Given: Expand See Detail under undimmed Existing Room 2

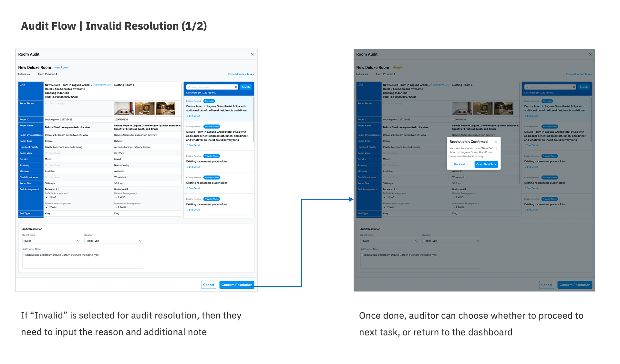Looking at the screenshot, I should click(x=194, y=145).
